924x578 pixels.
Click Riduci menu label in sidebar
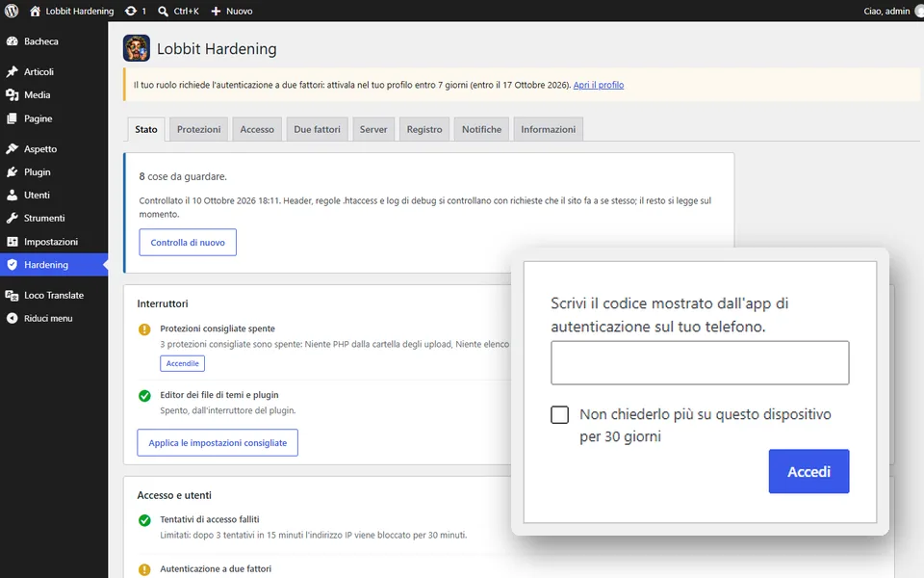pyautogui.click(x=48, y=319)
